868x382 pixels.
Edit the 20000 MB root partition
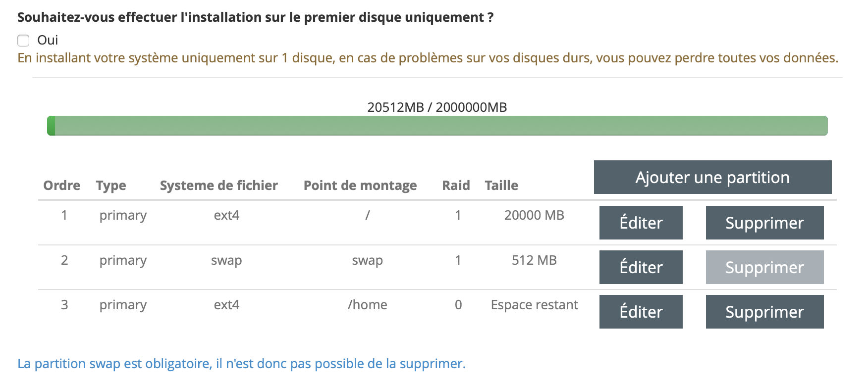[641, 223]
